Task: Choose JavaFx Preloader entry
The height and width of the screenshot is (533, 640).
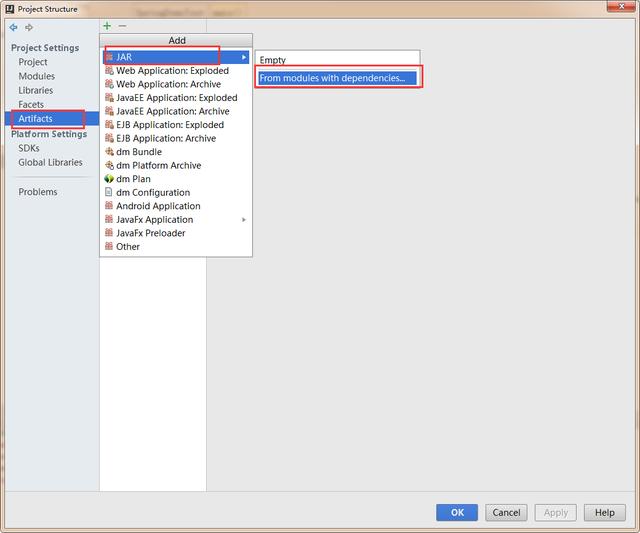Action: [x=176, y=233]
